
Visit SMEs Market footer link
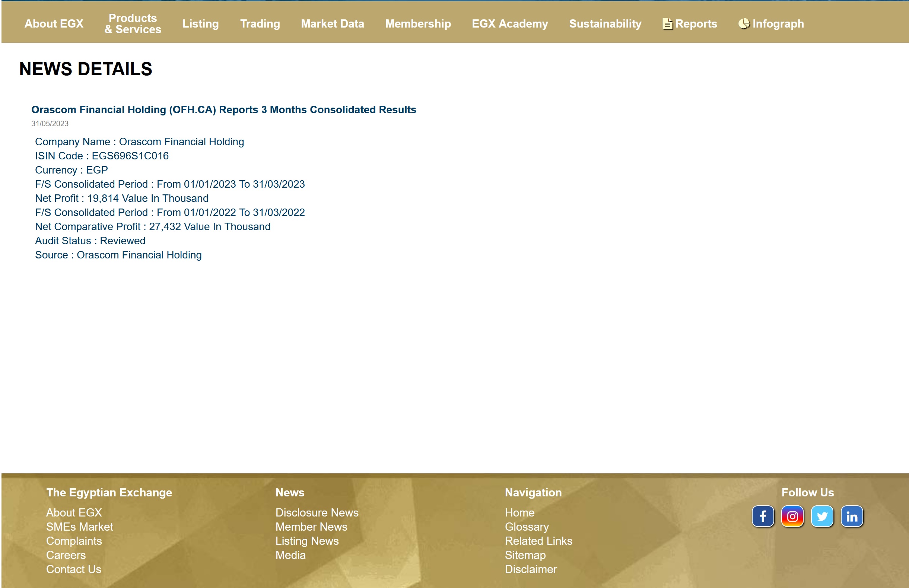(79, 527)
